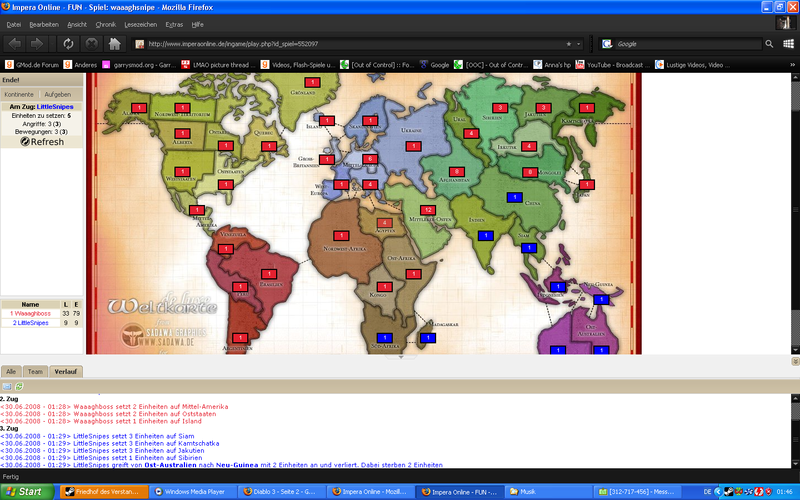Open the URL history dropdown arrow
Viewport: 800px width, 500px height.
tap(579, 44)
